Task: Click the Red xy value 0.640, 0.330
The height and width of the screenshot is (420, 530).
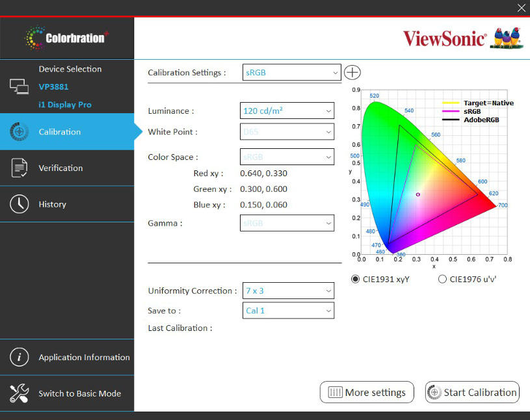Action: (x=263, y=174)
